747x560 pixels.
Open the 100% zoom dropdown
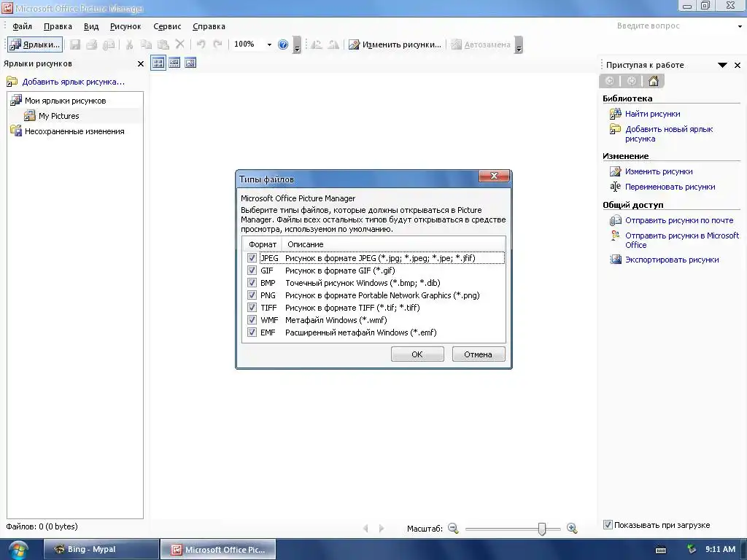click(269, 44)
